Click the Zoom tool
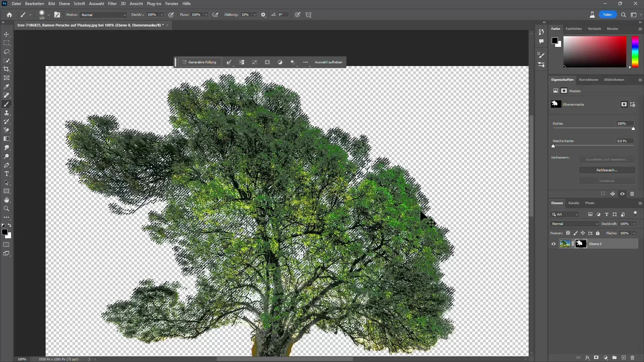Viewport: 644px width, 362px height. [7, 208]
